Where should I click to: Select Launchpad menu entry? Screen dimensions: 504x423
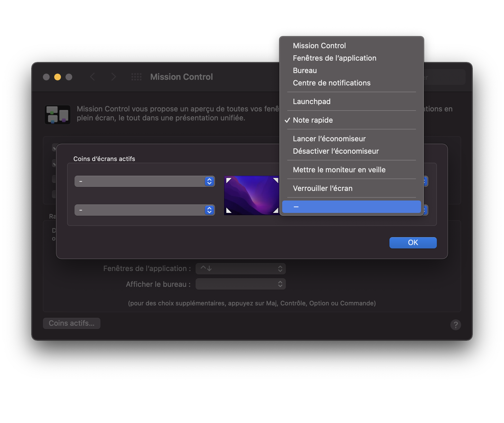click(x=351, y=102)
